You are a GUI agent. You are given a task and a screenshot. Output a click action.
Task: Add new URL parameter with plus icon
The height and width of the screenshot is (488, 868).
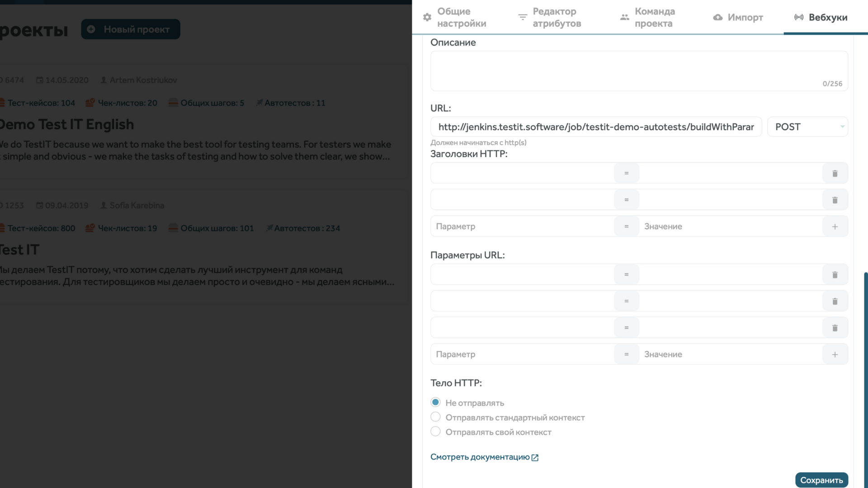(835, 355)
